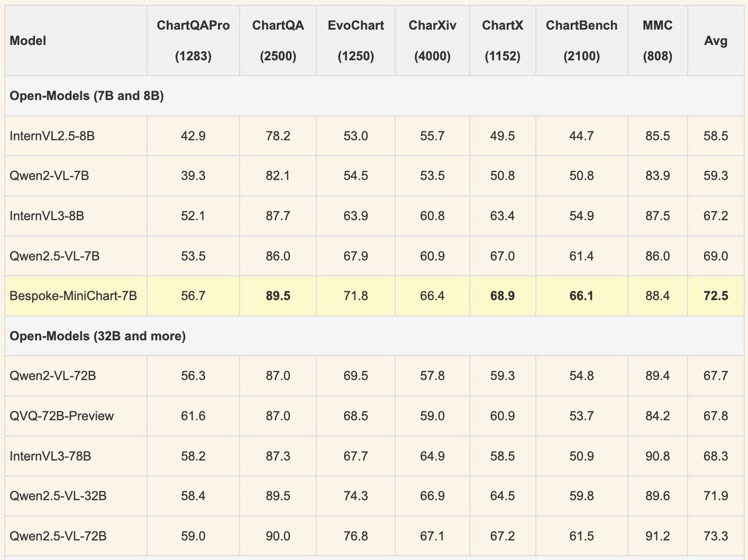Click Qwen2.5-VL-72B EvoChart score 76.8

356,535
